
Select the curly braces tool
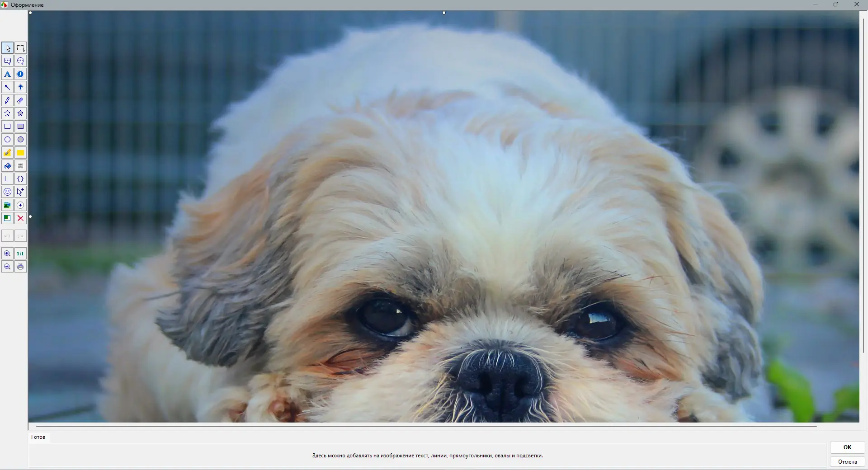pos(20,179)
